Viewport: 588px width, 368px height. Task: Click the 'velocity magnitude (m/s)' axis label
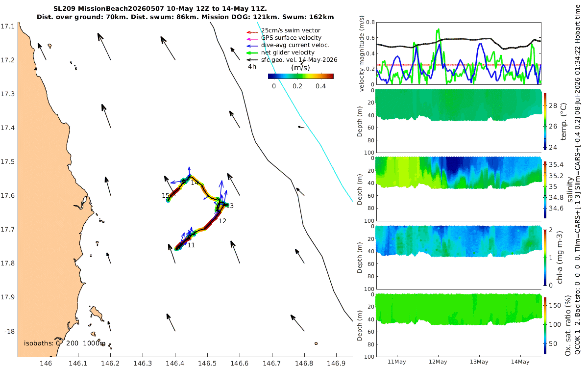click(x=362, y=53)
